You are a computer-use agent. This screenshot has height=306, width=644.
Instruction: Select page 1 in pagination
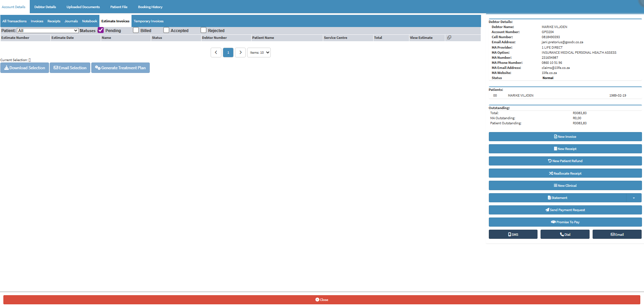tap(228, 52)
